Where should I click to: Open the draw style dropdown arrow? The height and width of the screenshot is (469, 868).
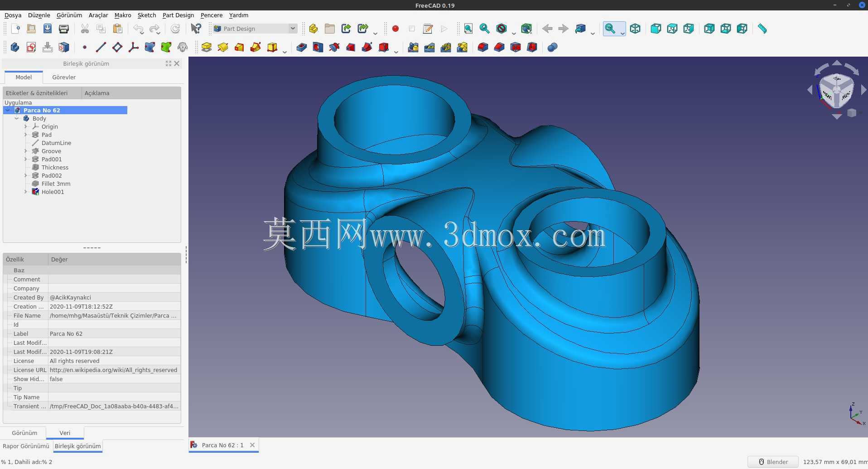pyautogui.click(x=514, y=34)
